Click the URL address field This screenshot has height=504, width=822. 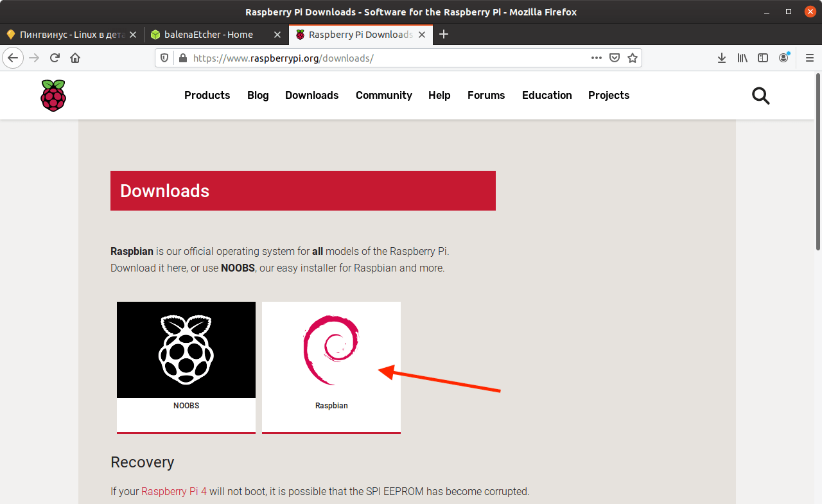pos(385,58)
